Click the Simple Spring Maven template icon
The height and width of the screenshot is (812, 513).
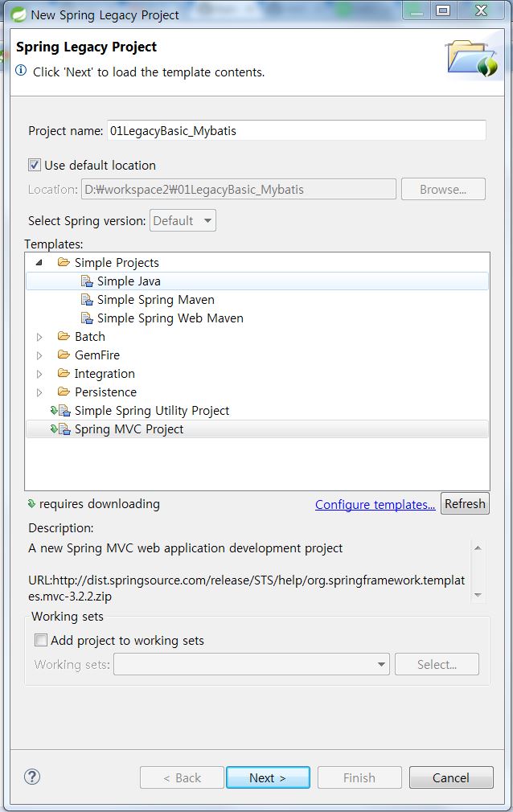coord(87,300)
